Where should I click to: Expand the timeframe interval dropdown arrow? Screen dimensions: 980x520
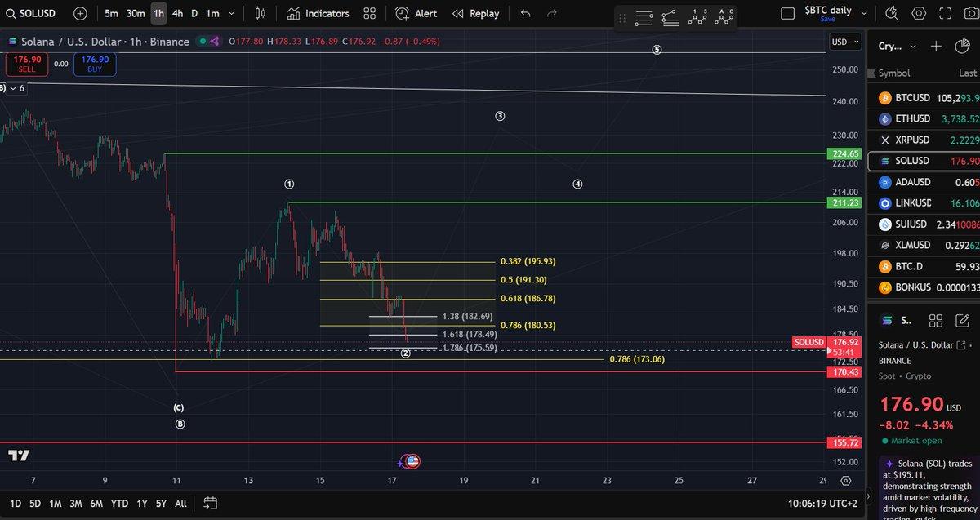coord(232,13)
